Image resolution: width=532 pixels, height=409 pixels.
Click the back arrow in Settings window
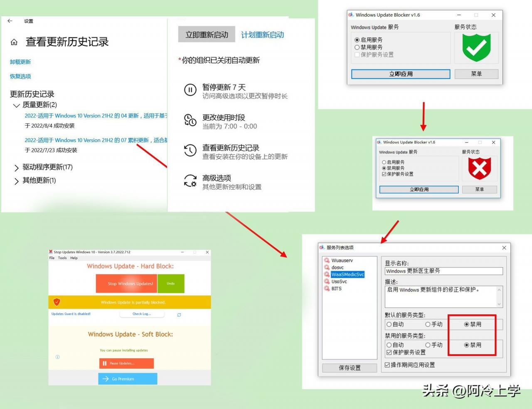[10, 21]
